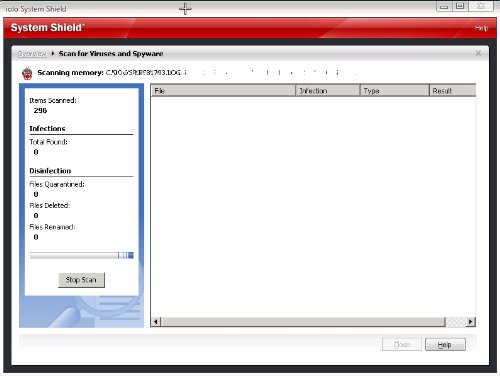Viewport: 500px width, 376px height.
Task: Click the System Shield logo text
Action: (48, 28)
